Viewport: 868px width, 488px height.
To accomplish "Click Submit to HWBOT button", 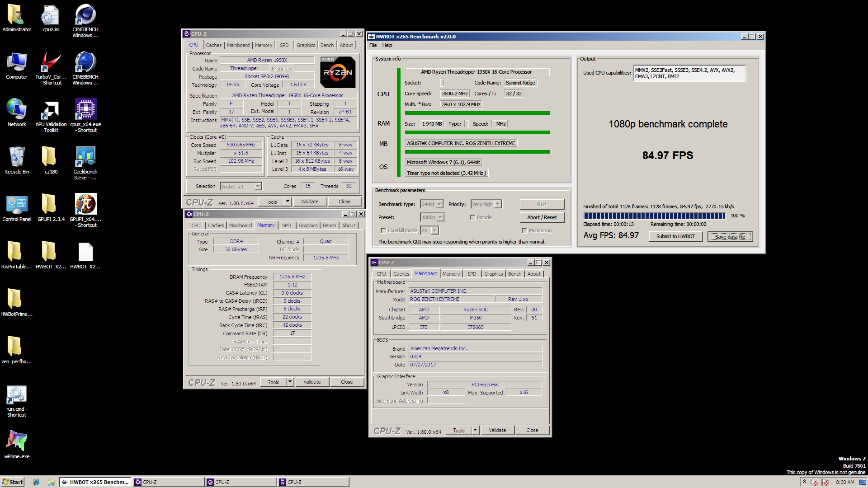I will tap(675, 236).
